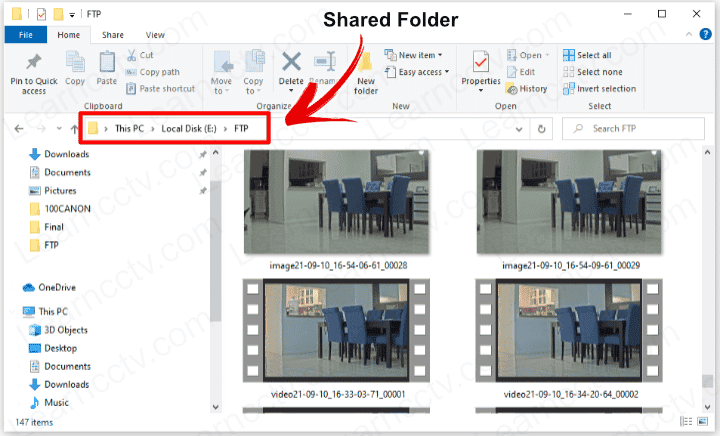The image size is (720, 436).
Task: Open the Share ribbon tab
Action: click(112, 35)
